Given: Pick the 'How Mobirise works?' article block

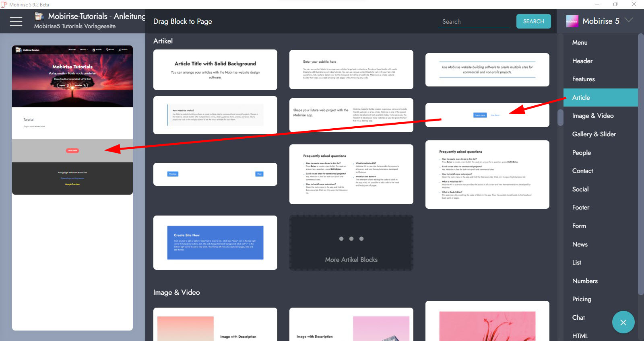Looking at the screenshot, I should coord(215,115).
